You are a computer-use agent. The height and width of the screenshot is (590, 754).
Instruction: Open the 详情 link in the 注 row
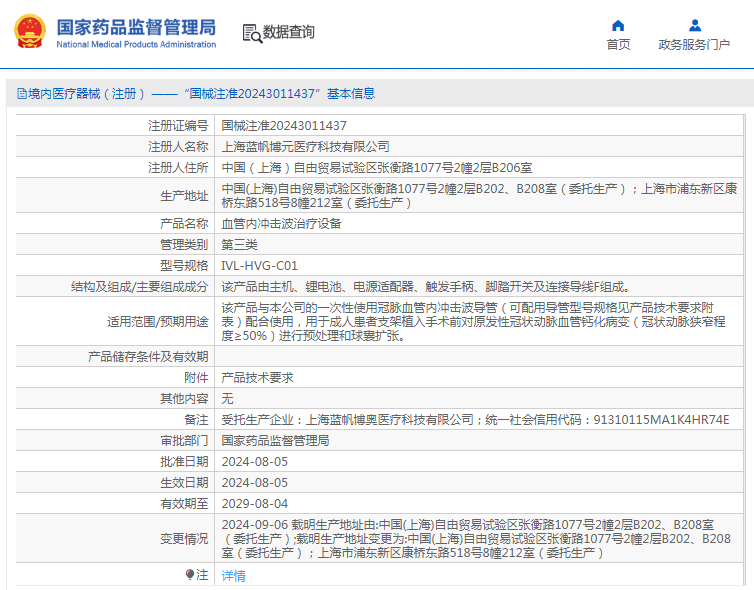pyautogui.click(x=233, y=576)
